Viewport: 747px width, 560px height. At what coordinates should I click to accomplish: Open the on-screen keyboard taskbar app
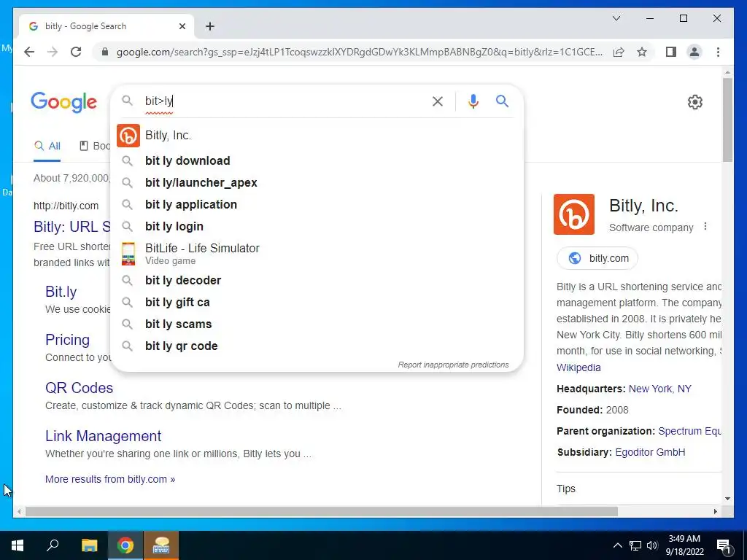coord(161,545)
